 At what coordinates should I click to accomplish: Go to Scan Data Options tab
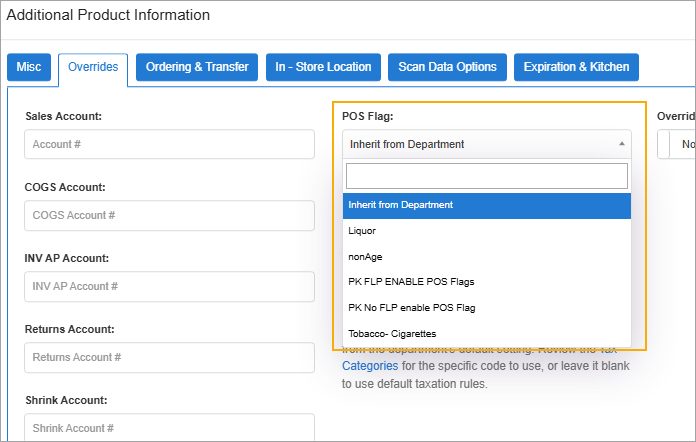(447, 67)
